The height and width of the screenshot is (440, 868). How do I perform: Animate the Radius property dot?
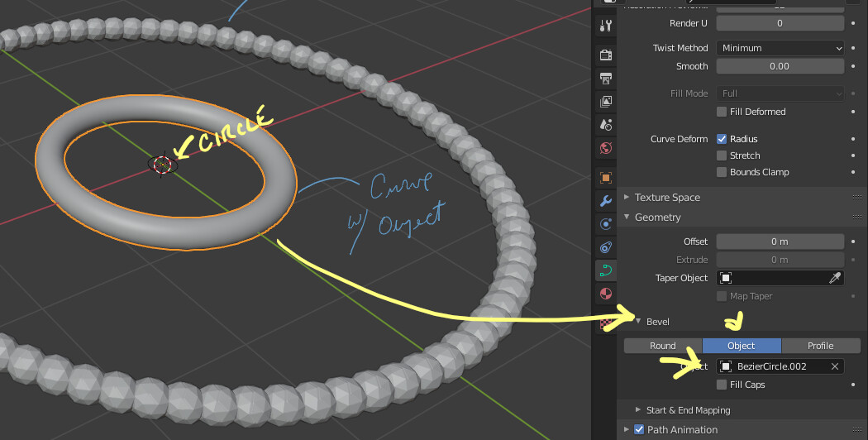coord(853,139)
